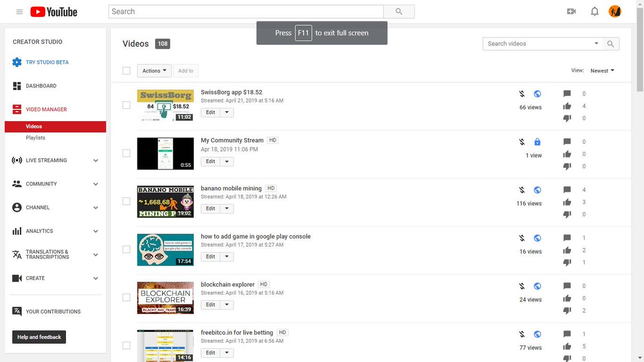The image size is (644, 362).
Task: Click the Try Studio Beta gear icon
Action: pyautogui.click(x=17, y=62)
